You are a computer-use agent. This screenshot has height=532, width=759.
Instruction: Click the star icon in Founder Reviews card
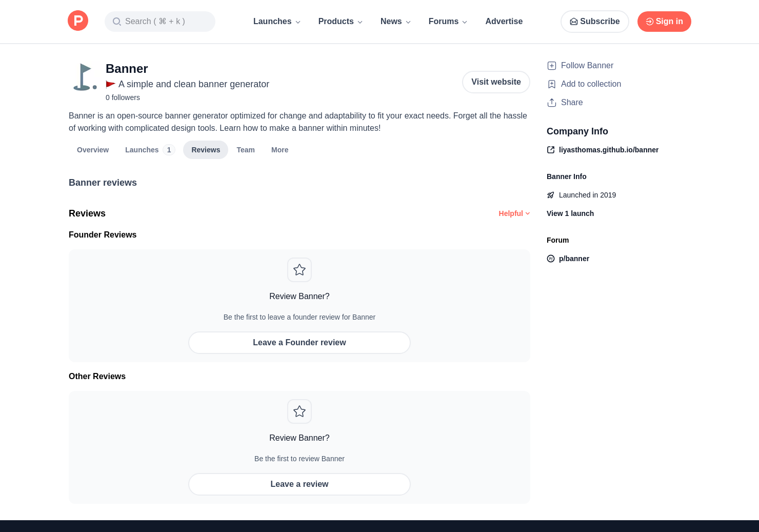click(x=299, y=270)
